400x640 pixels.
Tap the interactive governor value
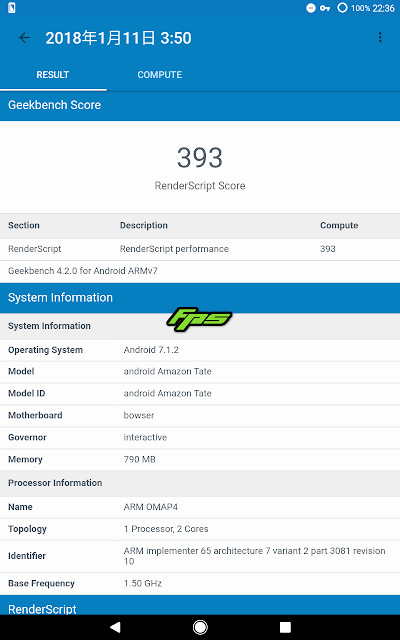coord(145,438)
